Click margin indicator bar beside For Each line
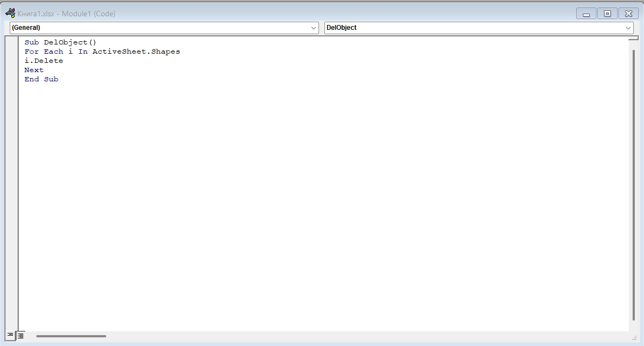The width and height of the screenshot is (644, 346). (12, 52)
